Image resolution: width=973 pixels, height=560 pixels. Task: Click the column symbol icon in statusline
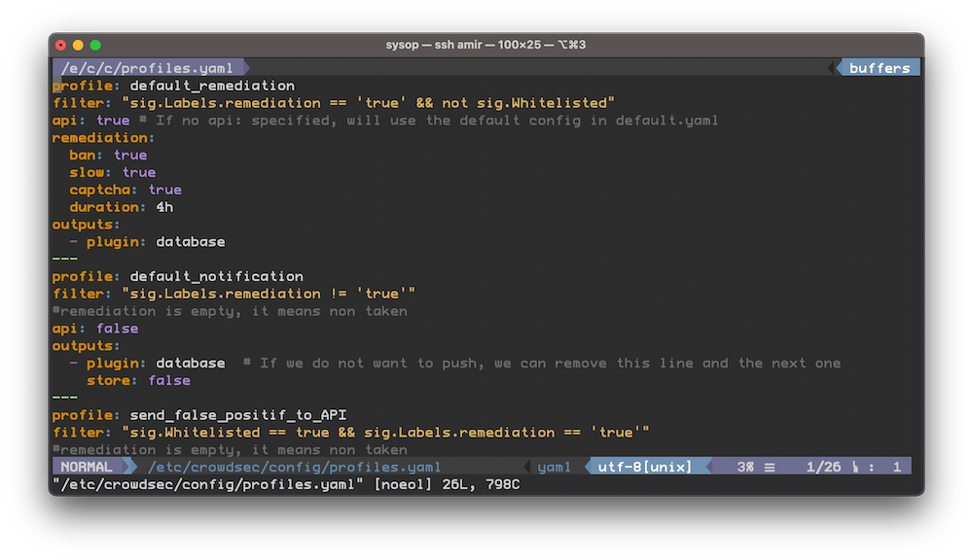click(856, 467)
